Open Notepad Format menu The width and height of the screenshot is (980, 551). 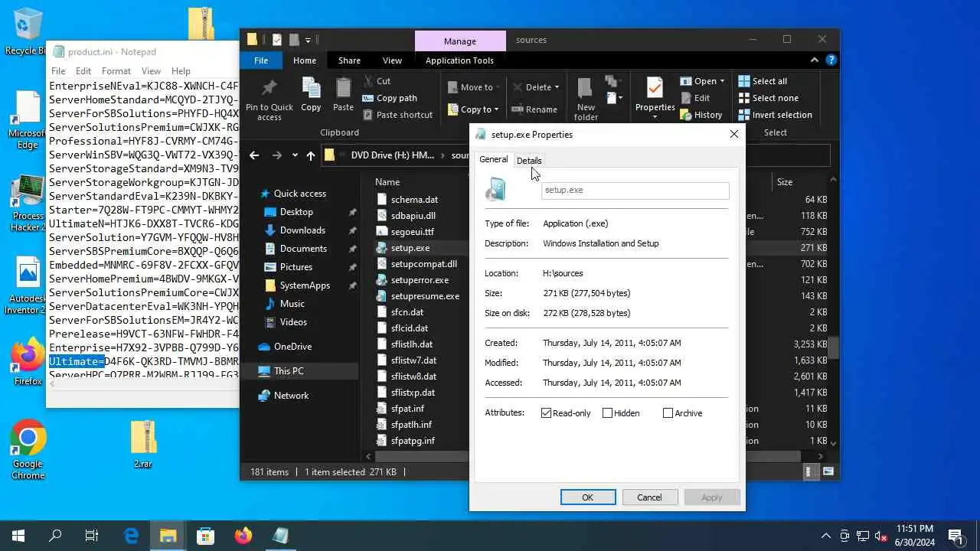coord(116,71)
